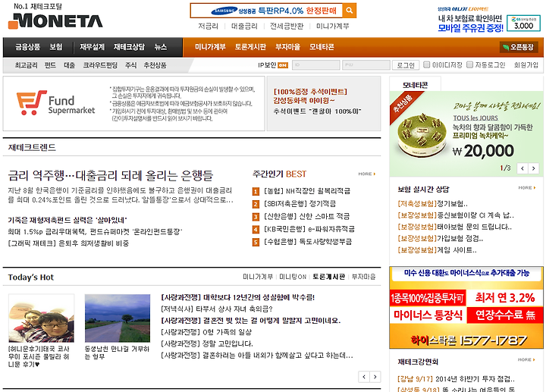
Task: Show next 모네타콘 product with right arrow
Action: point(533,168)
